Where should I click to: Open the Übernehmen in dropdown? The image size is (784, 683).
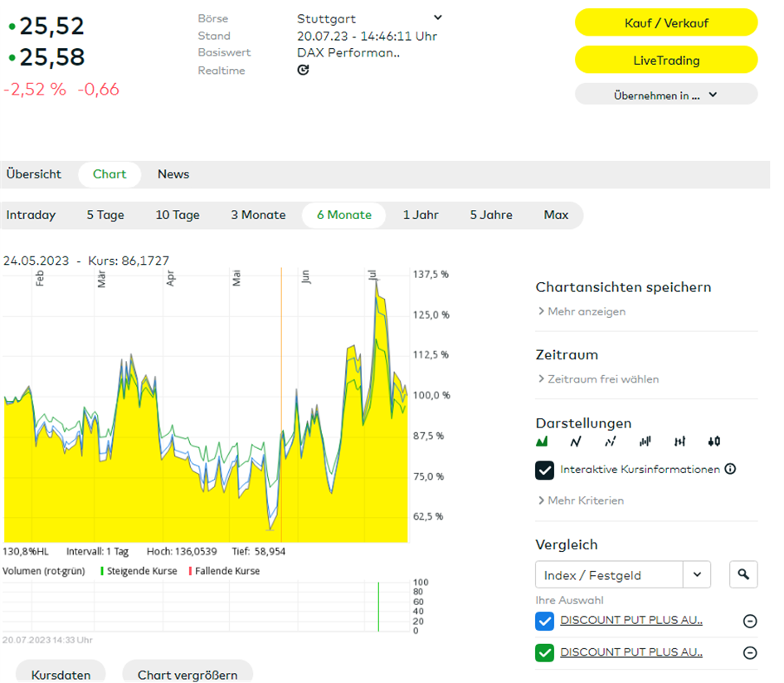pyautogui.click(x=665, y=95)
